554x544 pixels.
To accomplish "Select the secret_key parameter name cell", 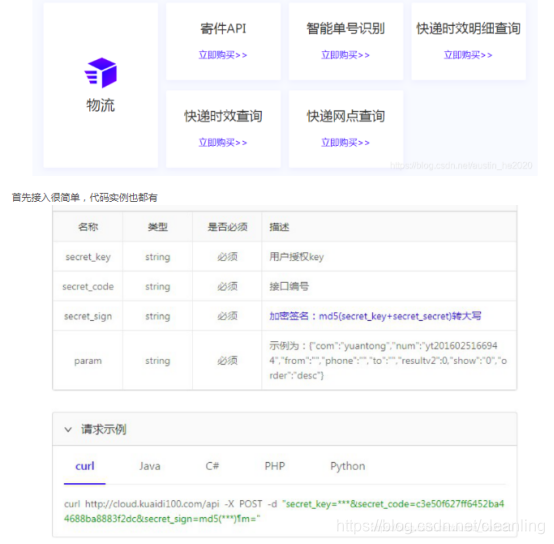I will coord(88,257).
